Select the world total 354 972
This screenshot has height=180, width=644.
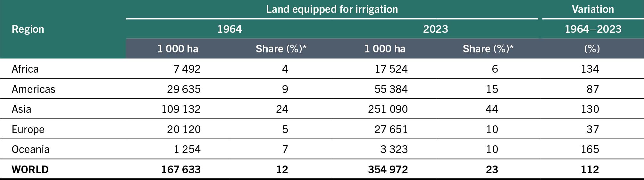[388, 170]
